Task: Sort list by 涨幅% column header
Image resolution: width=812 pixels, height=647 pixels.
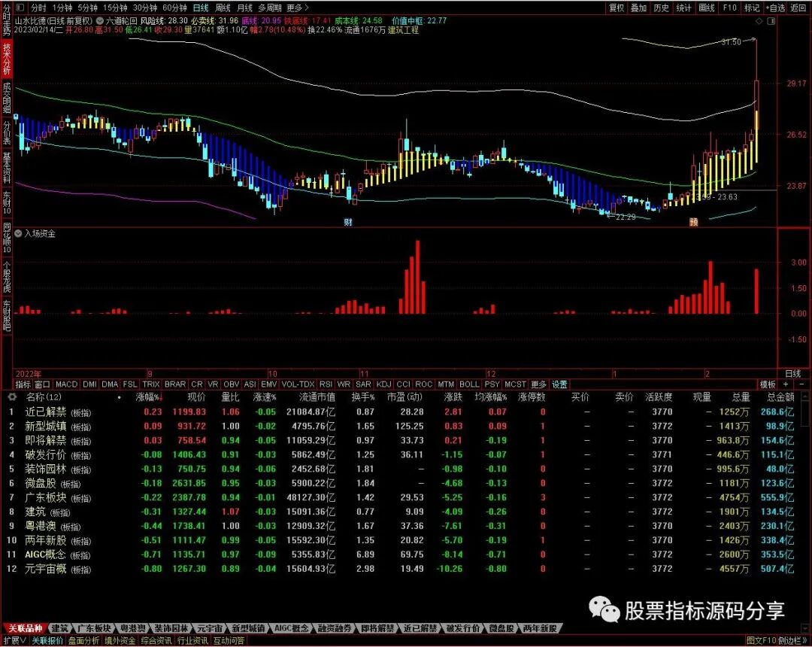Action: pos(149,397)
